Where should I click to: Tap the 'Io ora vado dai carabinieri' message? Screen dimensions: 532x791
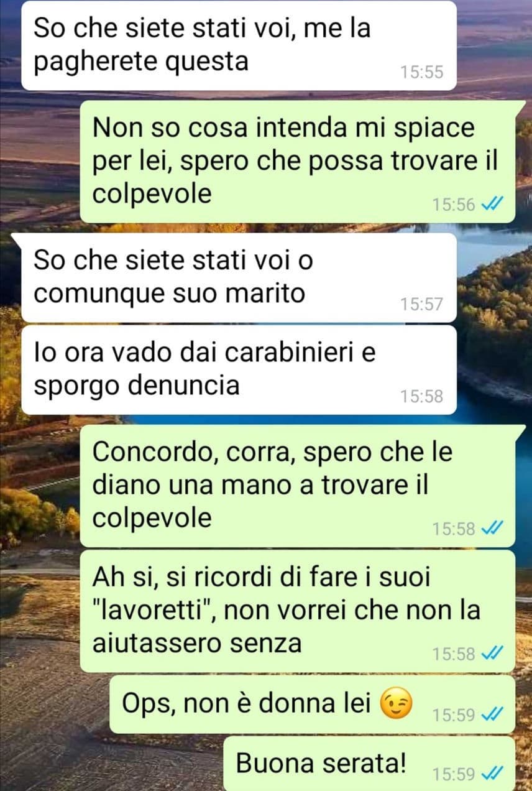click(239, 370)
